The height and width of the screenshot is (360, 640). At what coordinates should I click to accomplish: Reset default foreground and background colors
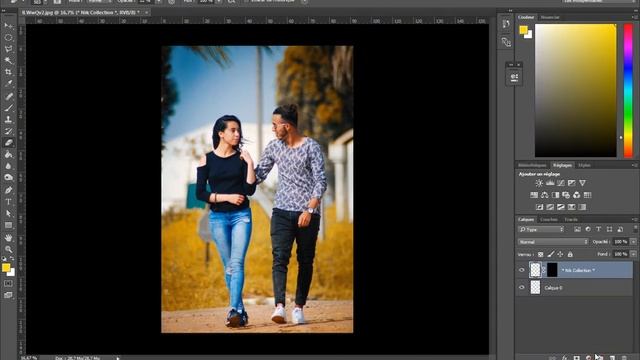(x=4, y=259)
